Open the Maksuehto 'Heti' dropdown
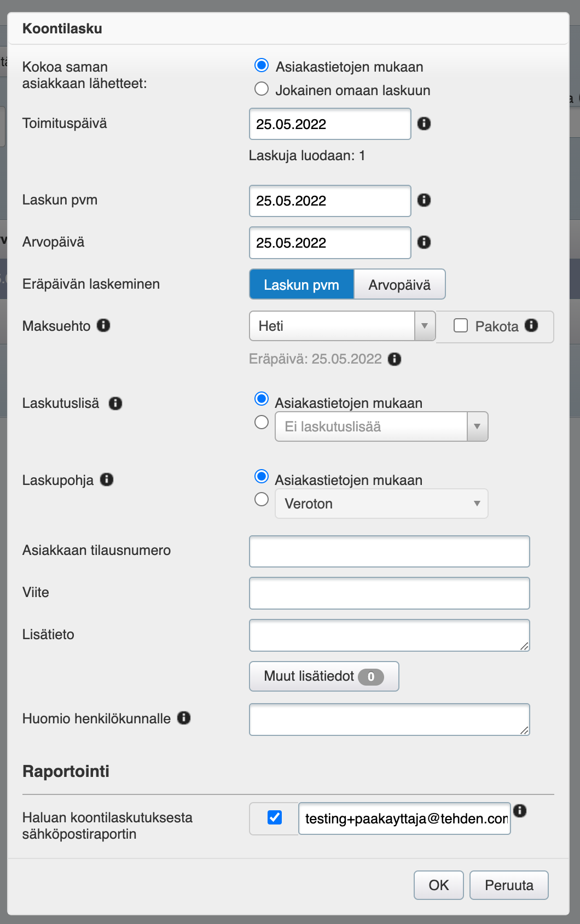 click(x=342, y=326)
